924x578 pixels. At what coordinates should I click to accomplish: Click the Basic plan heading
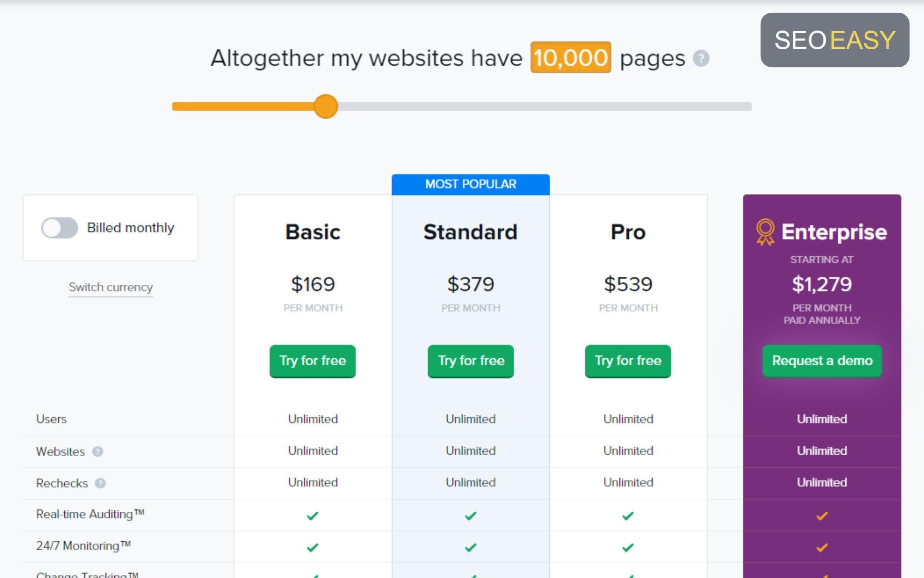[x=313, y=232]
